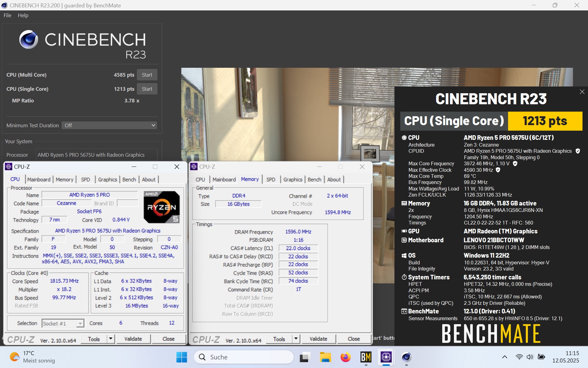588x368 pixels.
Task: Click the verified shield beside Max Core Frequency
Action: pos(515,163)
